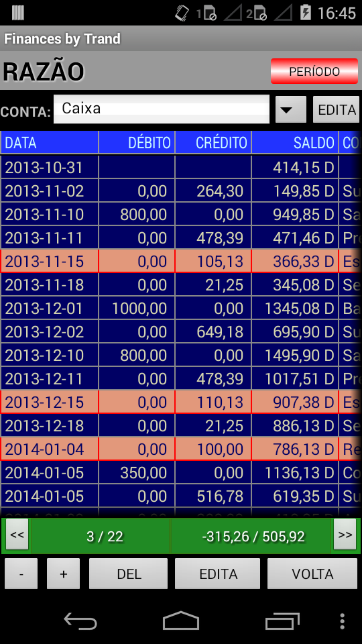Select the 2013-12-01 row with 1000,00 debit
The height and width of the screenshot is (644, 362).
(x=181, y=308)
